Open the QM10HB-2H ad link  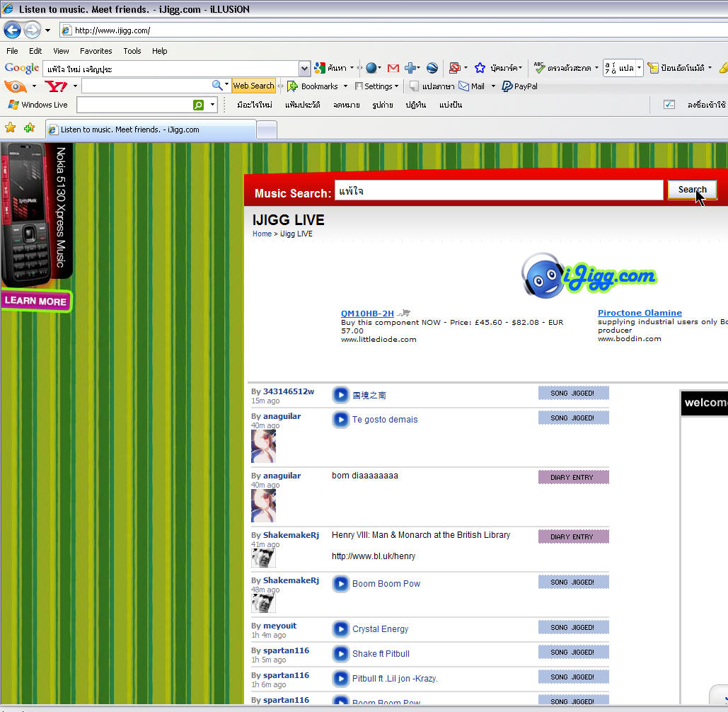(367, 314)
